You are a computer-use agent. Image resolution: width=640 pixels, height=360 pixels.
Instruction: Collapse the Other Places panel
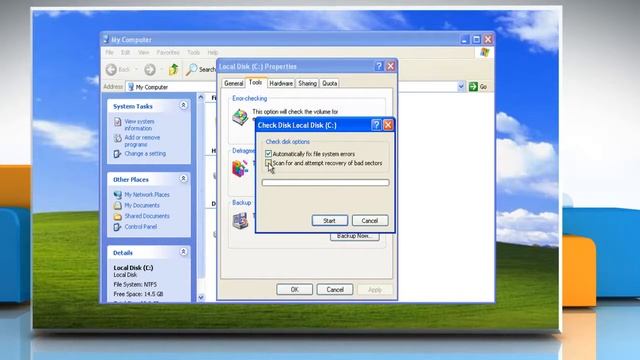point(183,178)
